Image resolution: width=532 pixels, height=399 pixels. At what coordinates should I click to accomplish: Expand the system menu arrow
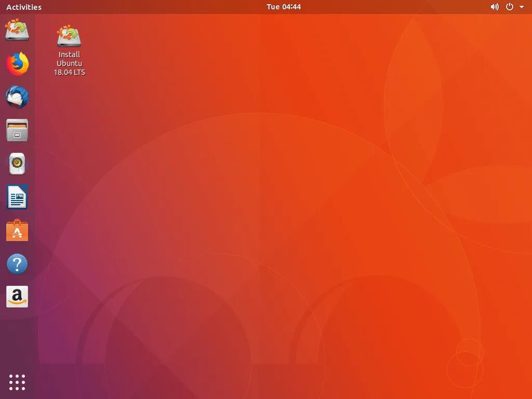pyautogui.click(x=522, y=7)
